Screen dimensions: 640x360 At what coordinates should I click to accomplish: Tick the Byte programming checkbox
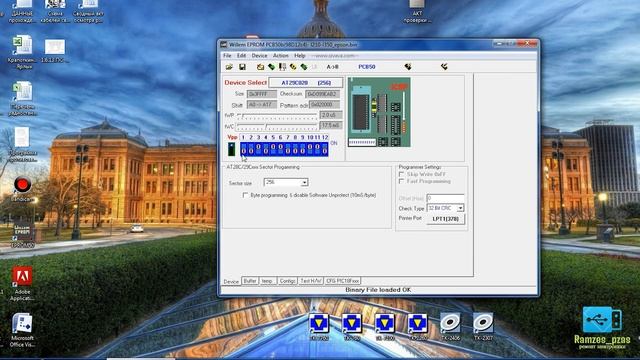click(245, 195)
